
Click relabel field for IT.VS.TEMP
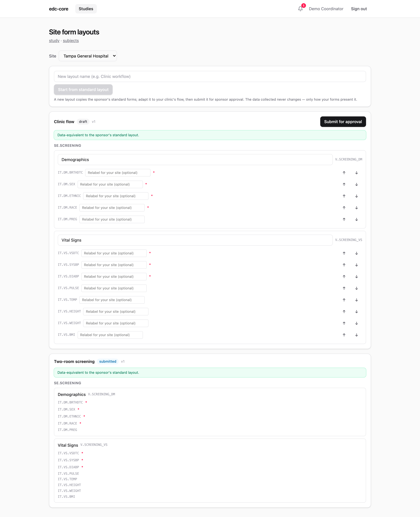112,300
